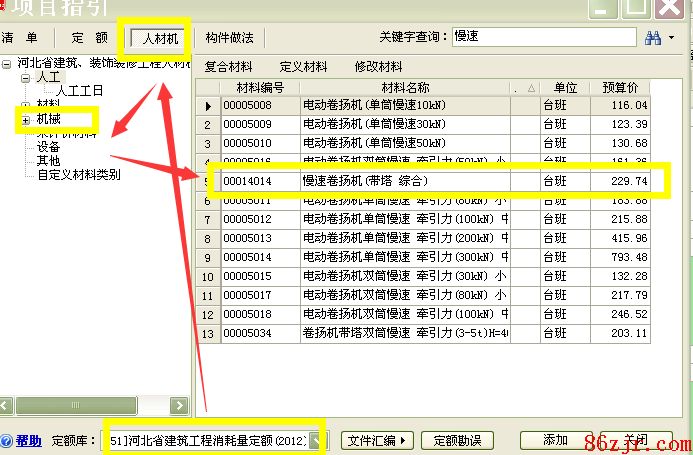Switch to the 构件做法 tab
The image size is (693, 455).
point(229,39)
